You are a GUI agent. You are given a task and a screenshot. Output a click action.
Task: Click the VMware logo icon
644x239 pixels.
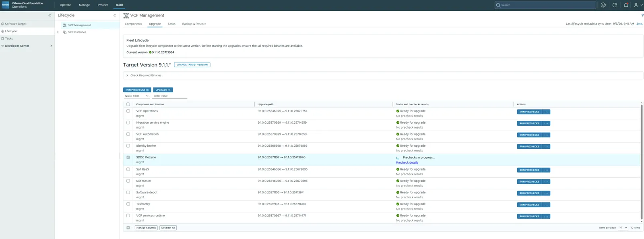[x=6, y=5]
